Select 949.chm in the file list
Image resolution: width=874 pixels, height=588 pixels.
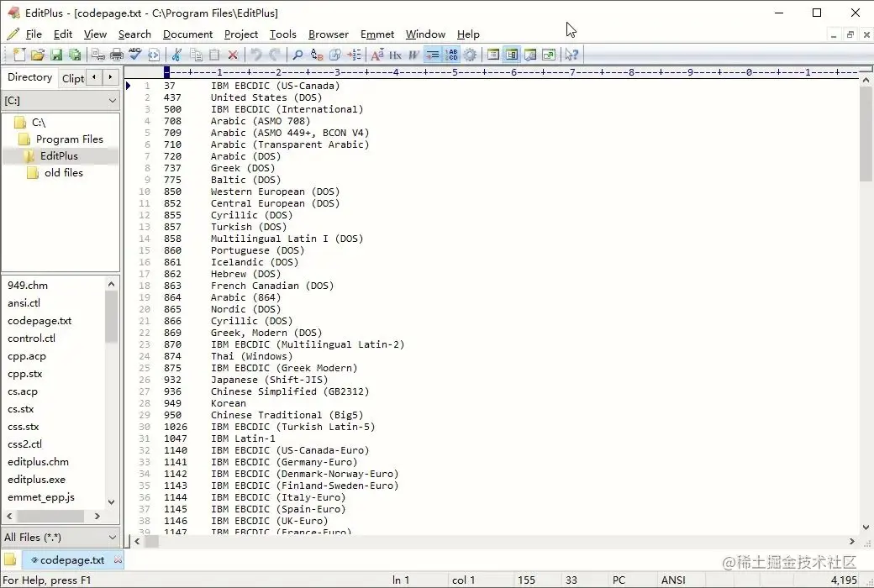point(28,286)
